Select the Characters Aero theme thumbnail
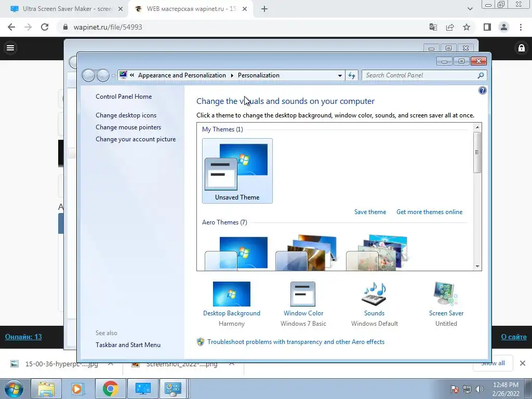This screenshot has height=399, width=532. [378, 253]
